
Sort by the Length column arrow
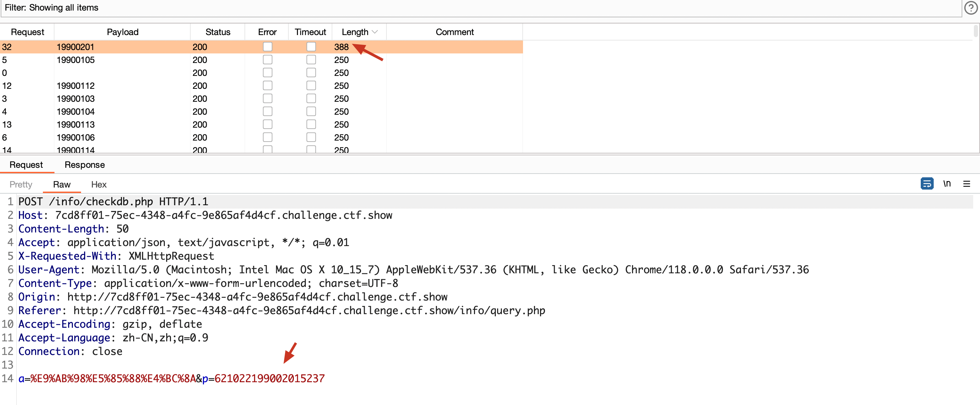tap(375, 32)
